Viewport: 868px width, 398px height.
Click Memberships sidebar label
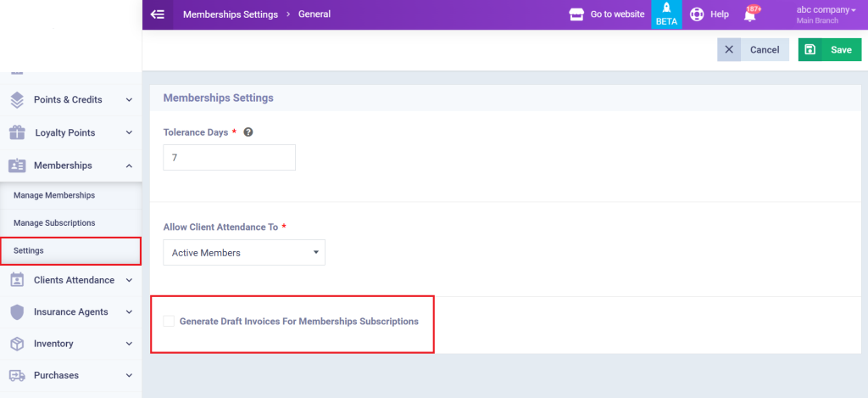63,165
